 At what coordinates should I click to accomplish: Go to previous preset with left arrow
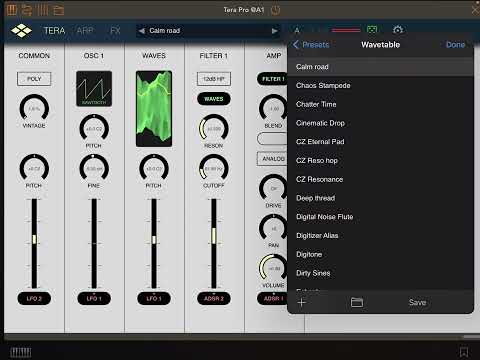(142, 31)
